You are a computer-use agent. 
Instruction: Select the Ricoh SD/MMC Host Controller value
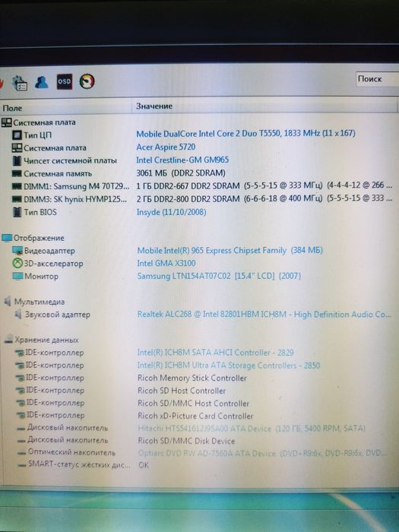point(193,404)
